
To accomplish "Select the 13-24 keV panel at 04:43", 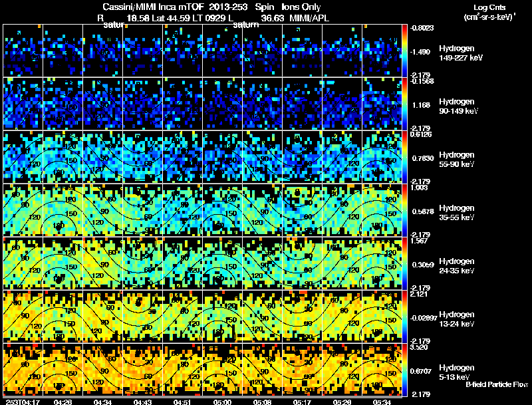I will [x=143, y=317].
